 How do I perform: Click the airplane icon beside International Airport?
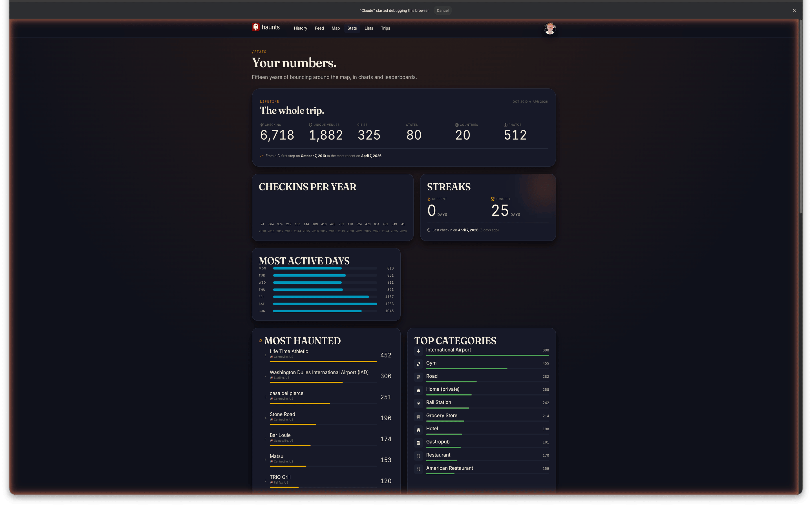418,351
